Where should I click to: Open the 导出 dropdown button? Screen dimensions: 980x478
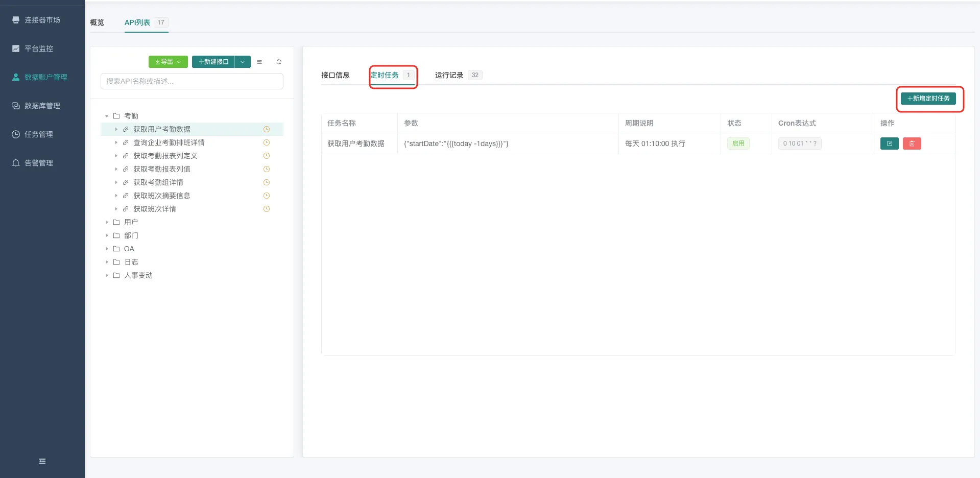[168, 62]
